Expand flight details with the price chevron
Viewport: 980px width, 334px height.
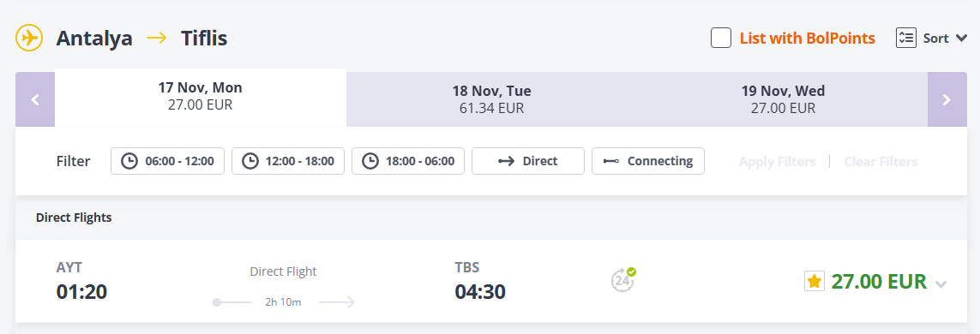coord(941,284)
